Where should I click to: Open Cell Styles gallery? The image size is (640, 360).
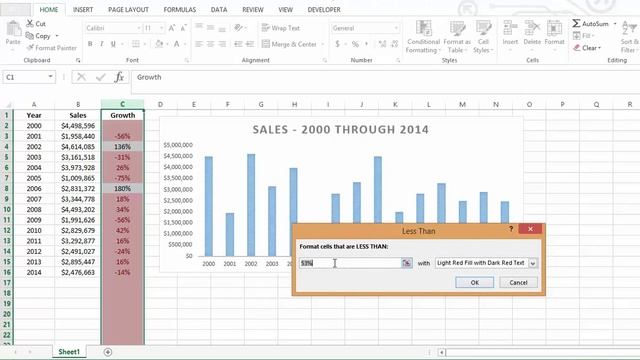(x=483, y=37)
